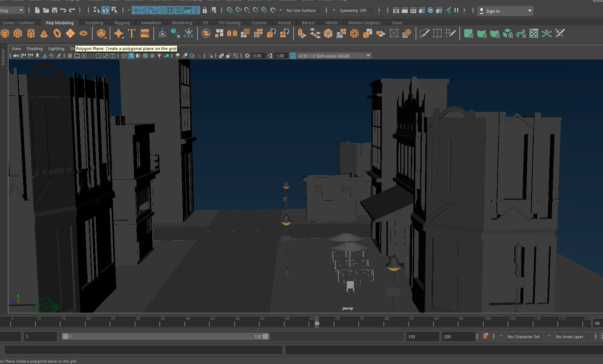
Task: Expand the ACES 1.0 SDR-video dropdown
Action: tap(368, 56)
